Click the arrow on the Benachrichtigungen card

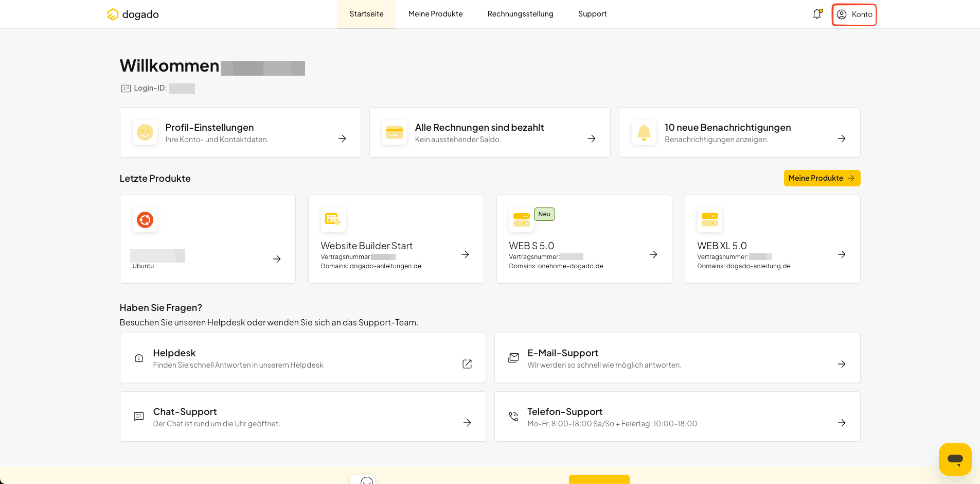[842, 139]
